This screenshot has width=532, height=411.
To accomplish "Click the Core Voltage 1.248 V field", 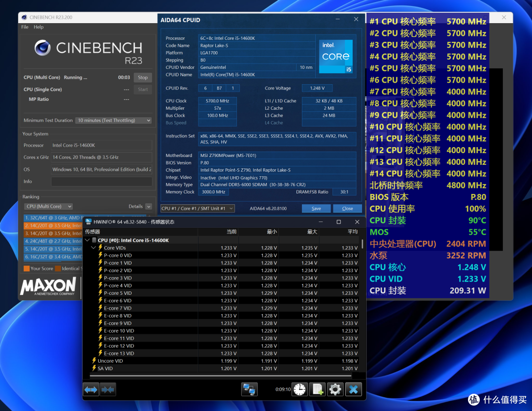I will 317,88.
